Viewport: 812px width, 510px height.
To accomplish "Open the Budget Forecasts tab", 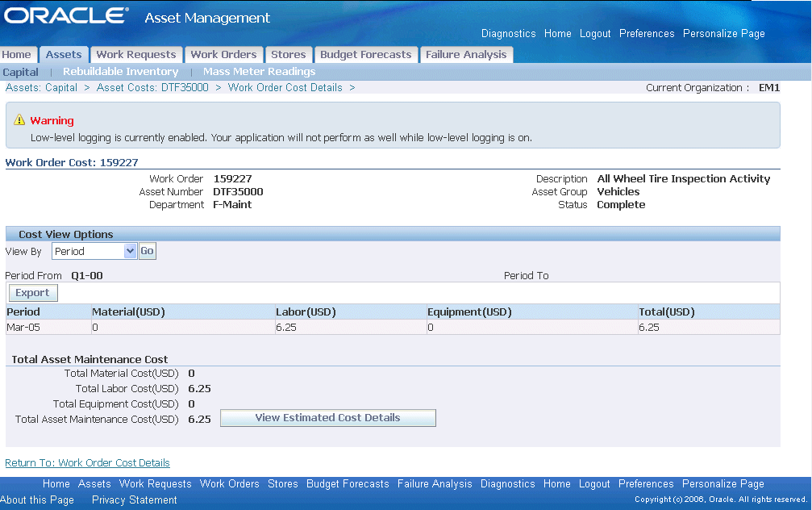I will click(365, 54).
